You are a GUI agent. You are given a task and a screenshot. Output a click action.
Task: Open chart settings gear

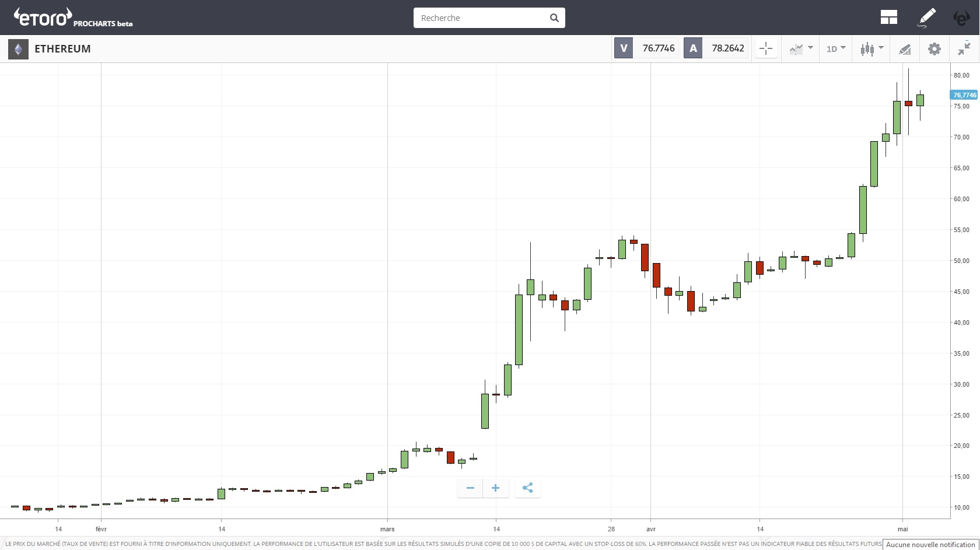pos(935,49)
